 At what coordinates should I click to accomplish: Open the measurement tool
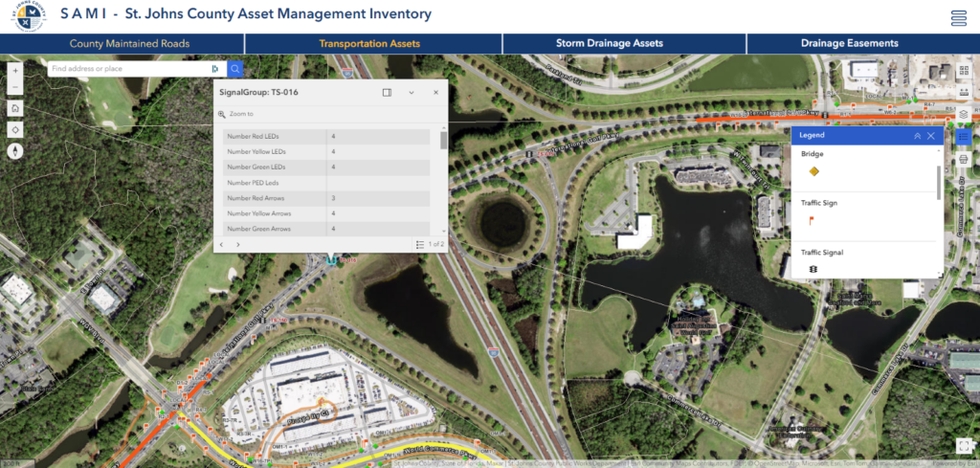[x=963, y=93]
